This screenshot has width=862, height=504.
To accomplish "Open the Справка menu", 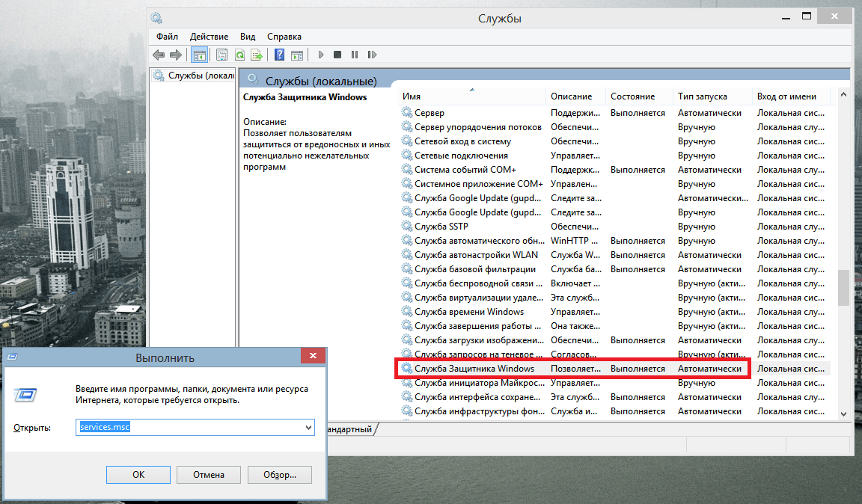I will (x=284, y=36).
